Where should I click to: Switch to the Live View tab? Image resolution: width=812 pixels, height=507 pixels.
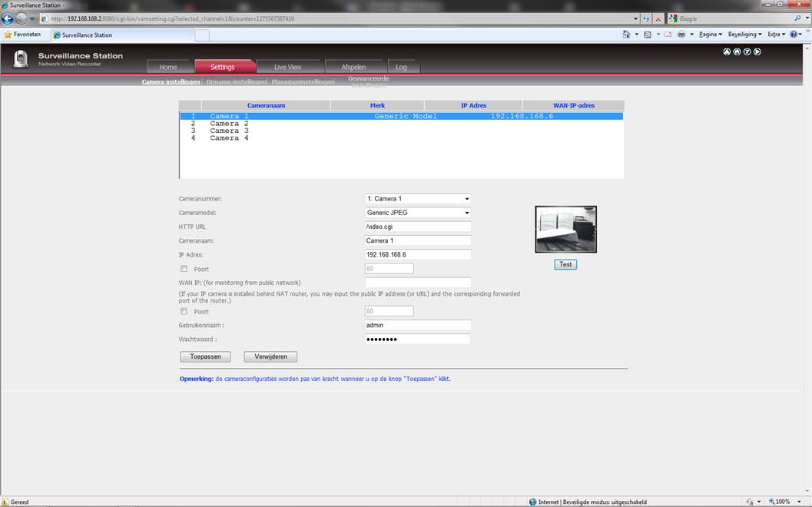click(x=288, y=67)
